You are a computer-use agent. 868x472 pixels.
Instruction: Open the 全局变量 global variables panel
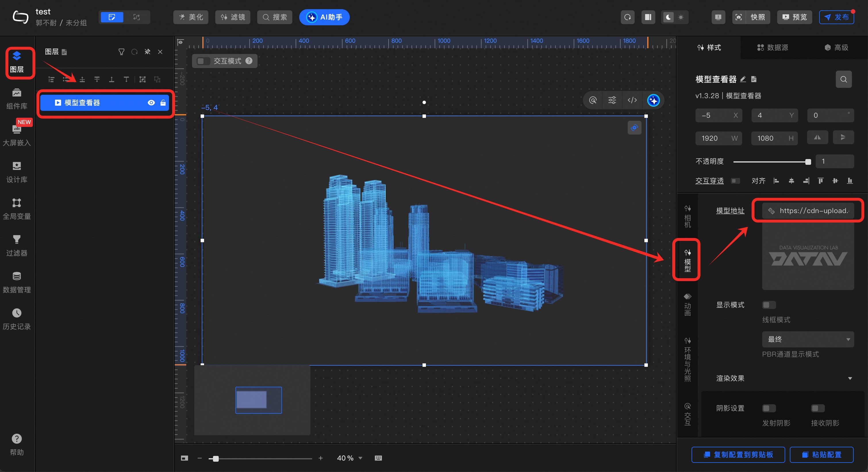[x=16, y=208]
